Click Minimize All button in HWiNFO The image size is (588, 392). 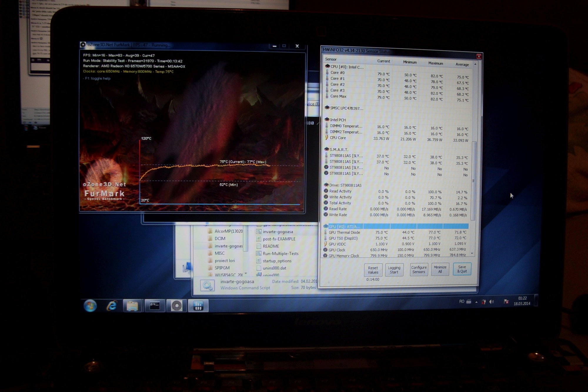440,269
